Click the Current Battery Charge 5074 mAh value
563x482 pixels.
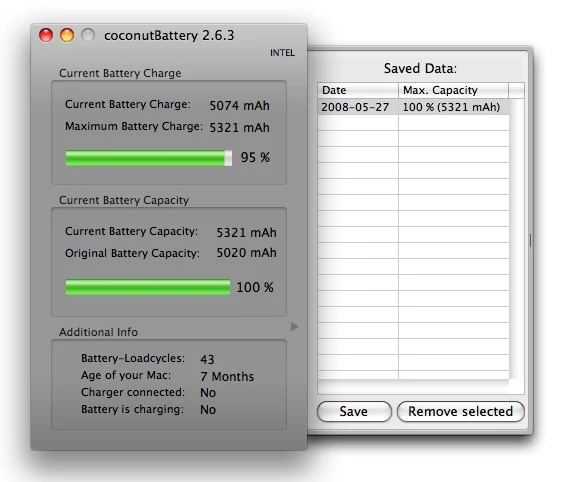(x=239, y=106)
